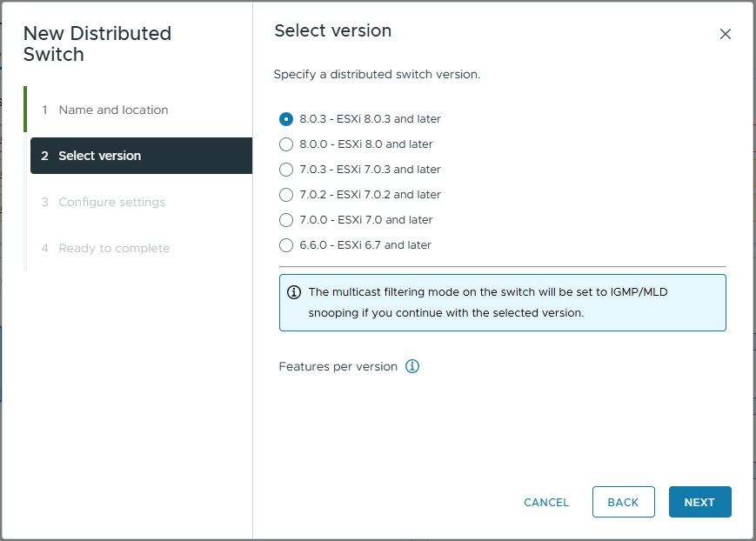
Task: Click step 4 Ready to complete
Action: 114,248
